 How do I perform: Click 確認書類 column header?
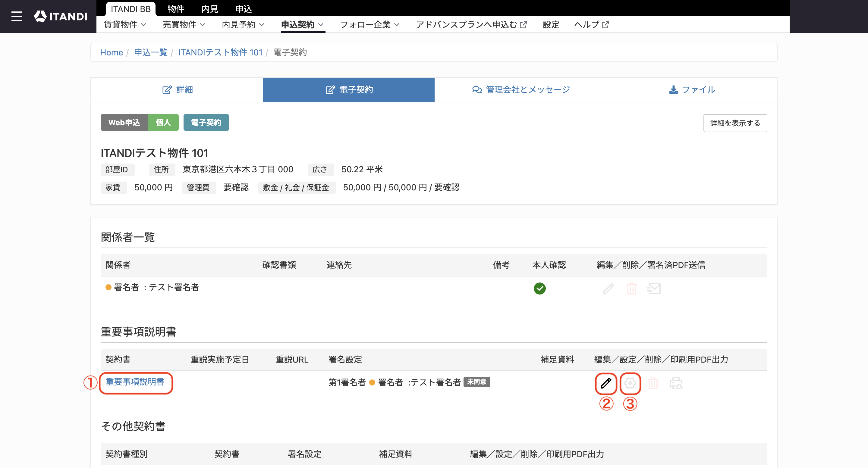(x=279, y=265)
